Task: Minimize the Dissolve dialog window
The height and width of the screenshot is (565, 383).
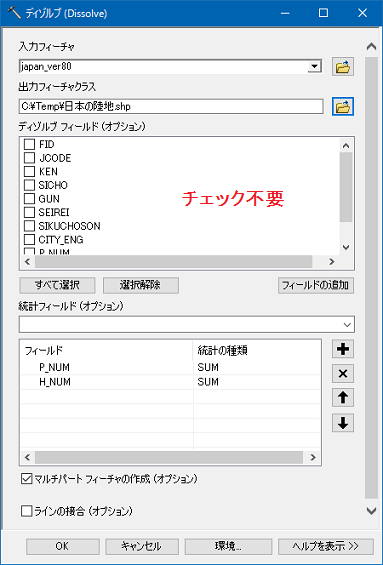Action: (x=285, y=13)
